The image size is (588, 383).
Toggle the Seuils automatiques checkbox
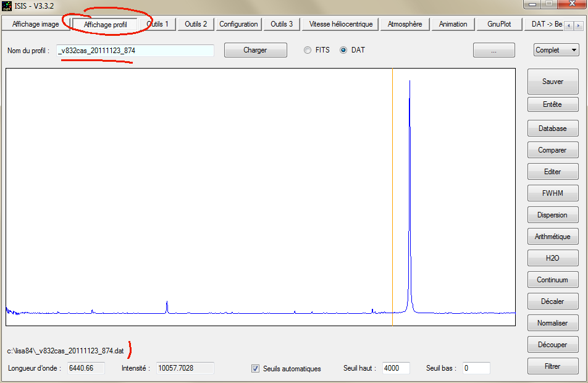[x=256, y=369]
